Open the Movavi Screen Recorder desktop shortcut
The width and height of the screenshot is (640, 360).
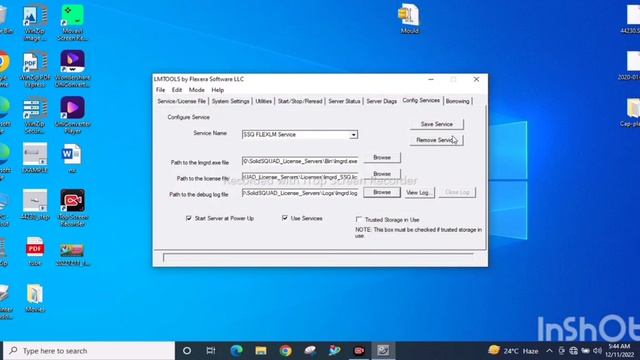click(72, 23)
